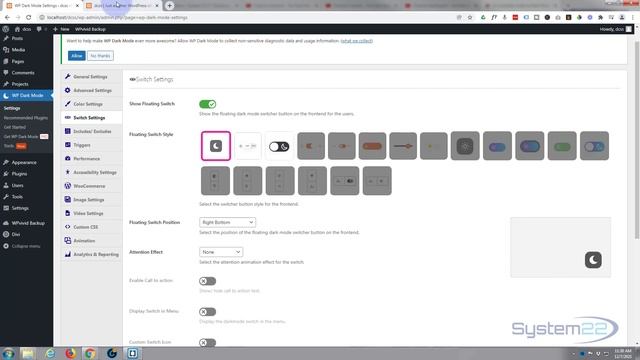Open Video Settings tab

click(x=91, y=213)
